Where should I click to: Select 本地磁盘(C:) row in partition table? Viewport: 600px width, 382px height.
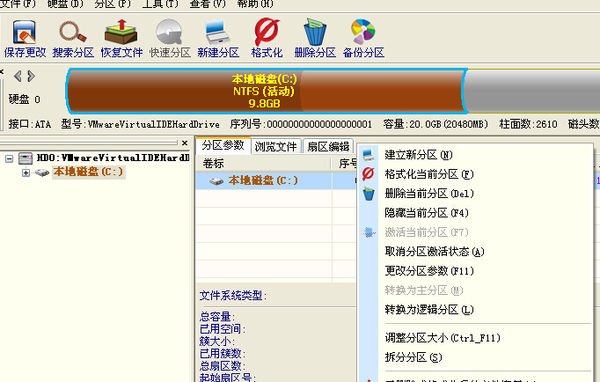276,180
